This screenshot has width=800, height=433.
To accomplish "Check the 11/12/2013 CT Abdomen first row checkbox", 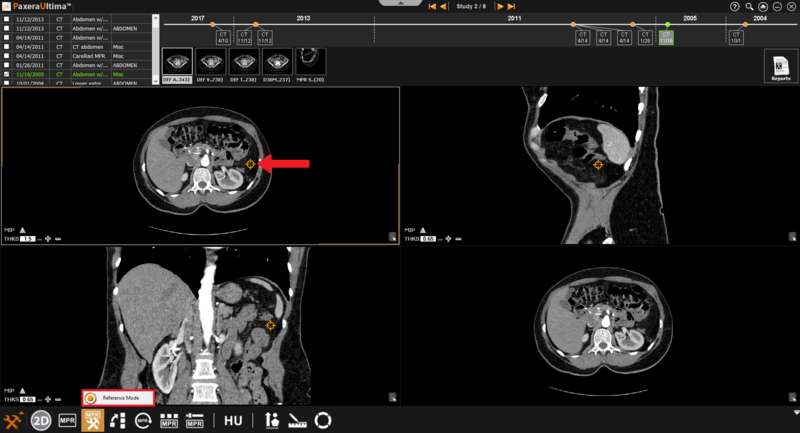I will 8,19.
